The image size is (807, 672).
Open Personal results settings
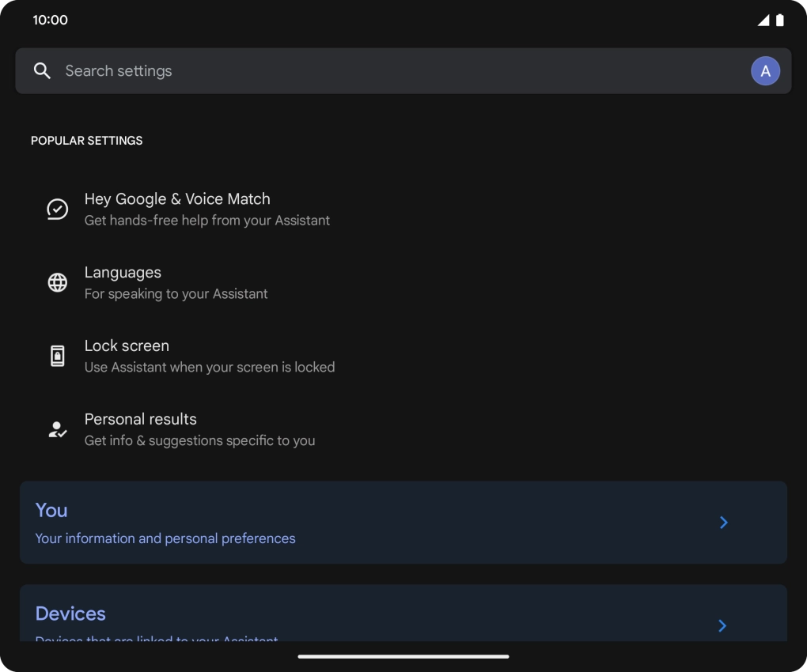pos(141,420)
